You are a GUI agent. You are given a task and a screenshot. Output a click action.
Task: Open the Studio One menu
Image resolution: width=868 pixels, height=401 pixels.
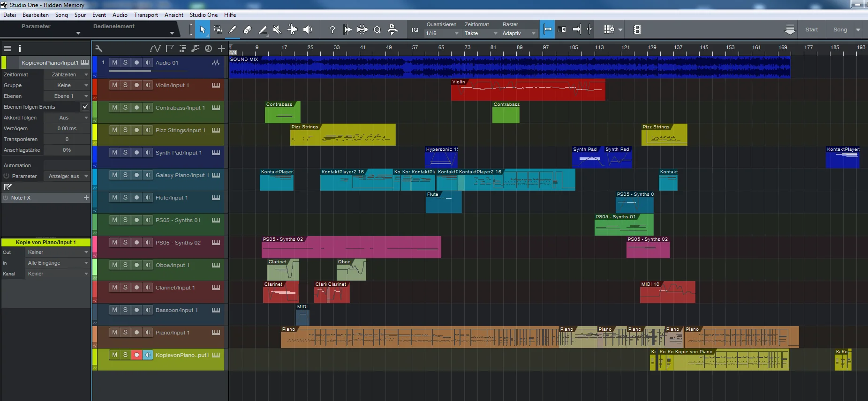click(204, 15)
